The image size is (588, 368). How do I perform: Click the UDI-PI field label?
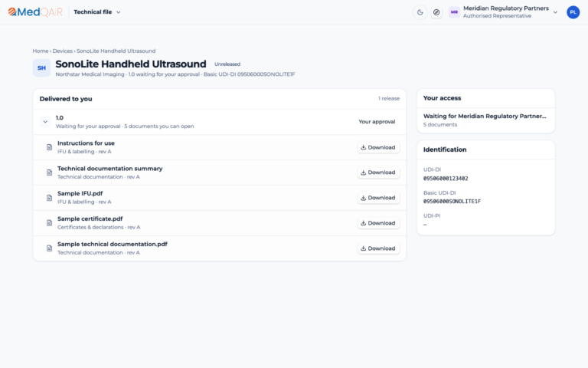click(432, 216)
